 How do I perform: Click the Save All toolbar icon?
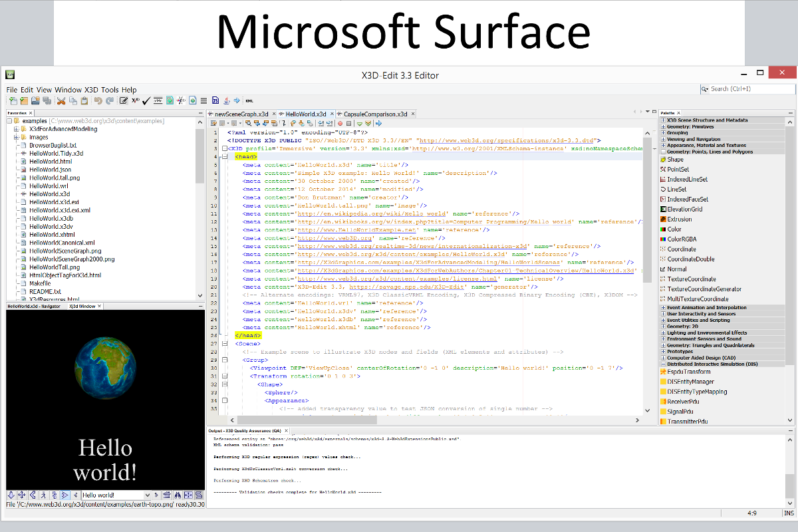(47, 101)
